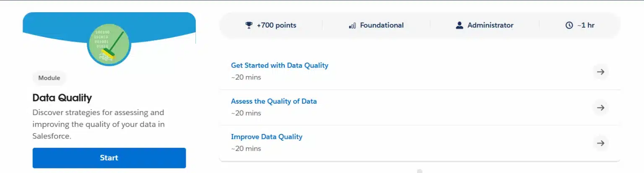Click arrow next to Improve Data Quality
The width and height of the screenshot is (644, 173).
tap(600, 143)
